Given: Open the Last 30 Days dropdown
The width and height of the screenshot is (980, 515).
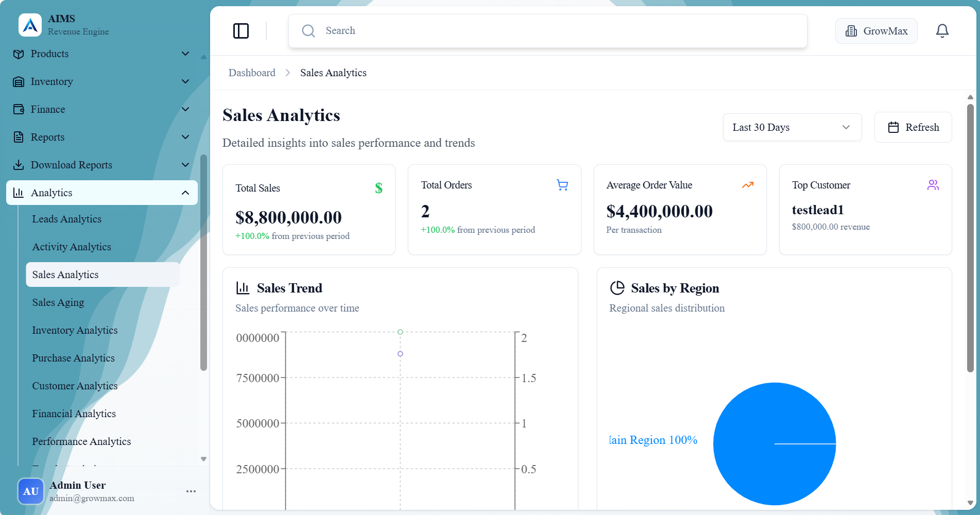Looking at the screenshot, I should pyautogui.click(x=792, y=127).
